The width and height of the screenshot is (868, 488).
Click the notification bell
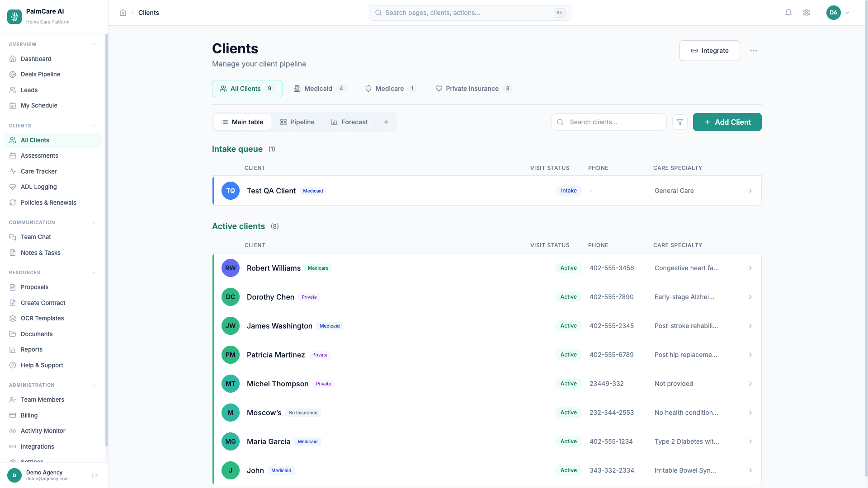(x=788, y=13)
